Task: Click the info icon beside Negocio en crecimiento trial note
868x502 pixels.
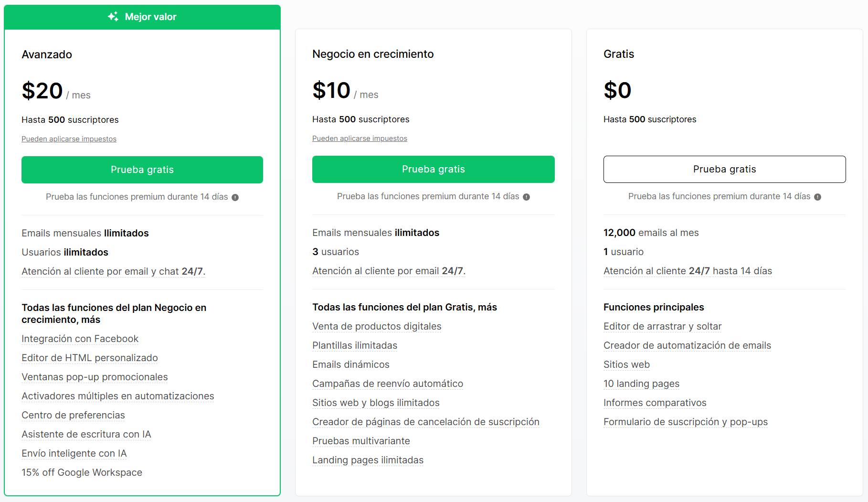Action: (526, 196)
